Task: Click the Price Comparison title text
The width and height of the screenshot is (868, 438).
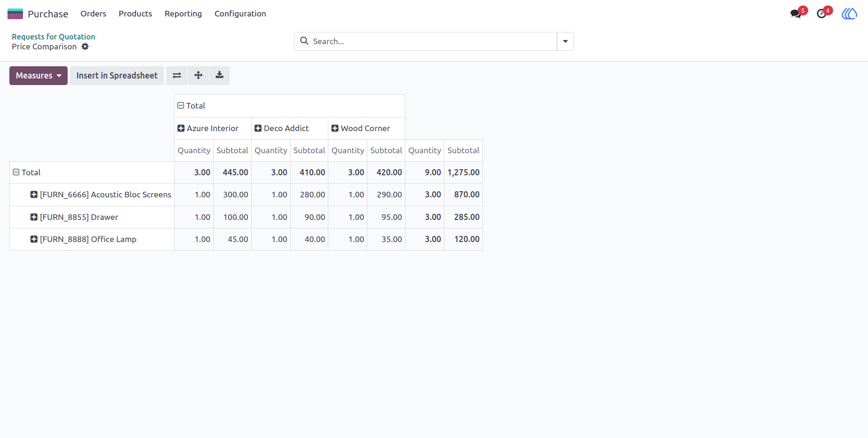Action: [44, 47]
